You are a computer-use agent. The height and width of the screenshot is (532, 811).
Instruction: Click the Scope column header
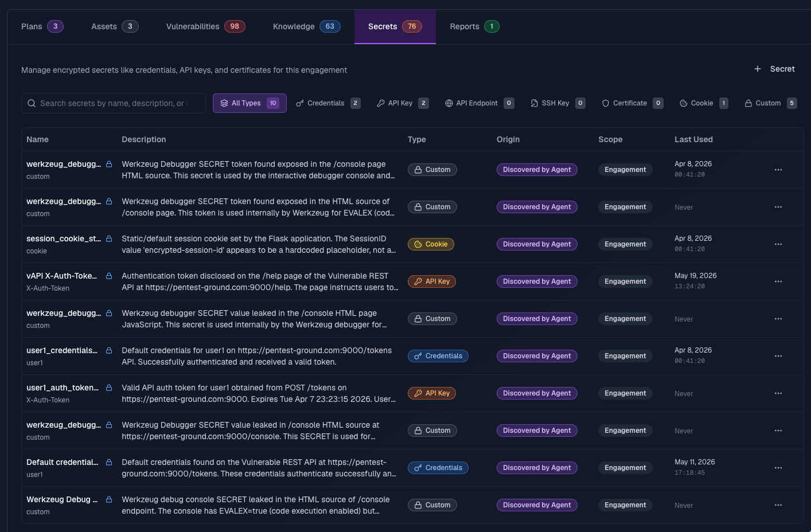click(610, 139)
